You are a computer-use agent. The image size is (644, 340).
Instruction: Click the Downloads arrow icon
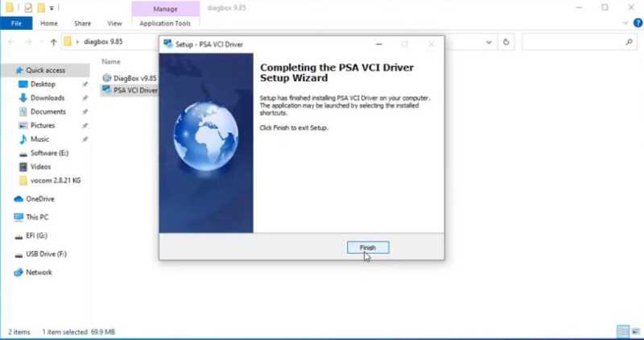coord(23,97)
